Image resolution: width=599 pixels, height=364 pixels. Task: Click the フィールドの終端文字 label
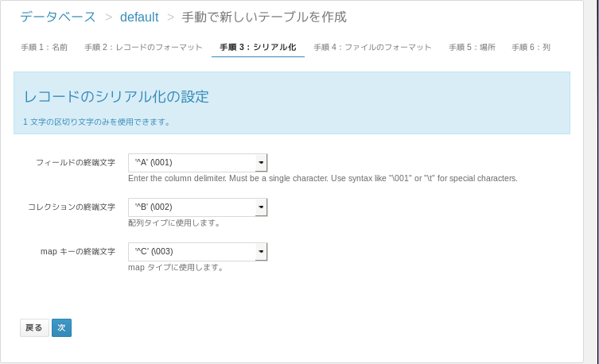(x=76, y=163)
